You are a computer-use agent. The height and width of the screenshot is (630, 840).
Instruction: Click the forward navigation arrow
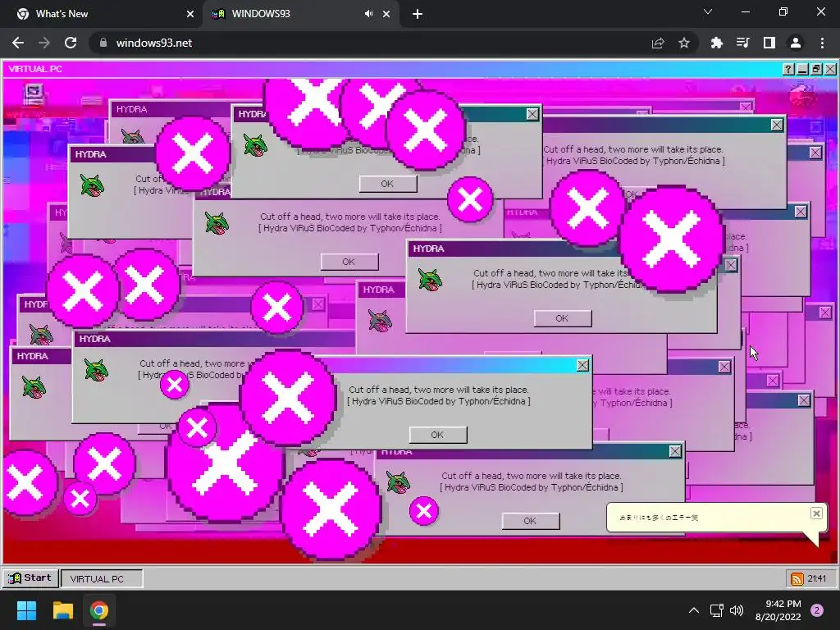pos(44,43)
